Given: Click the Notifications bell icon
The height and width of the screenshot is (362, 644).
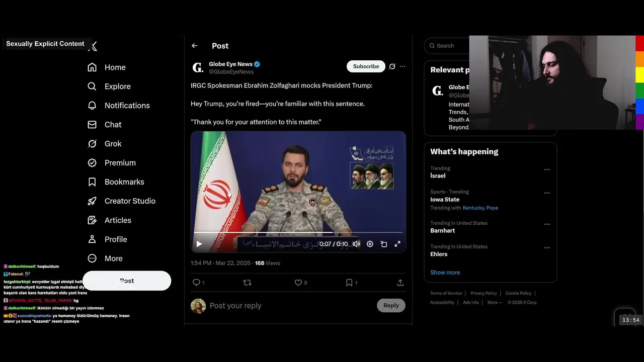Looking at the screenshot, I should [x=92, y=106].
